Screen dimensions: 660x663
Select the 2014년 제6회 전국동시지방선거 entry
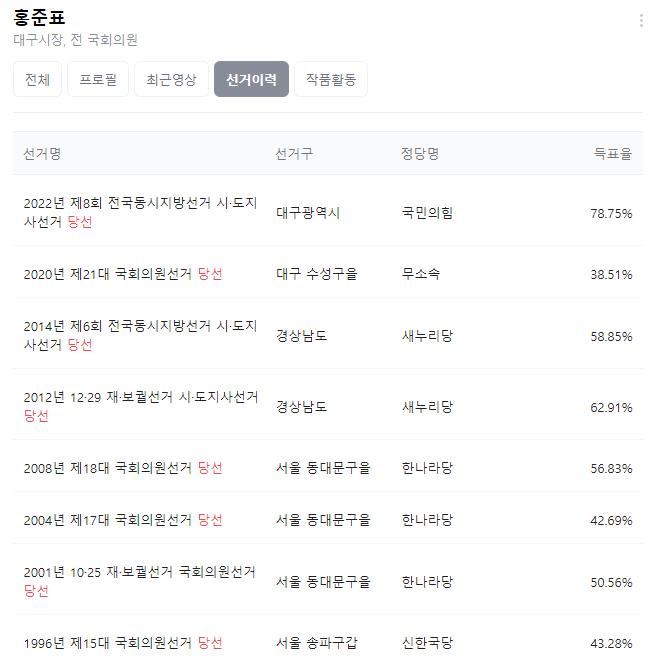(140, 335)
